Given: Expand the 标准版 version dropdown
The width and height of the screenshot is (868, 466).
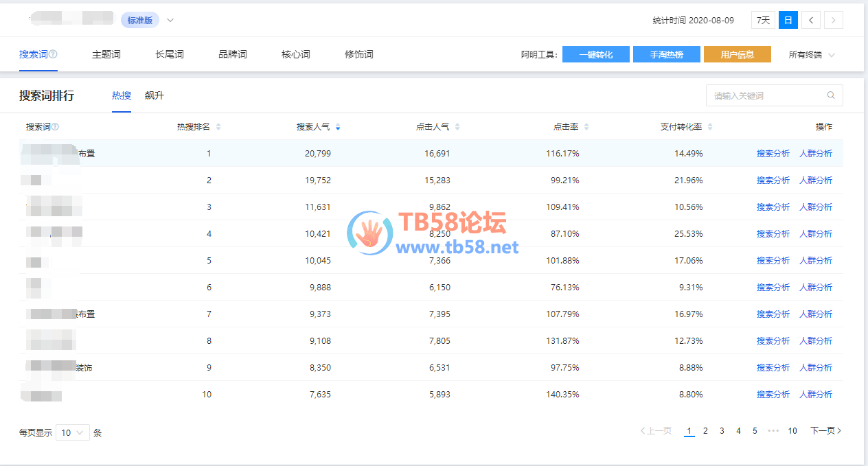Looking at the screenshot, I should tap(170, 20).
